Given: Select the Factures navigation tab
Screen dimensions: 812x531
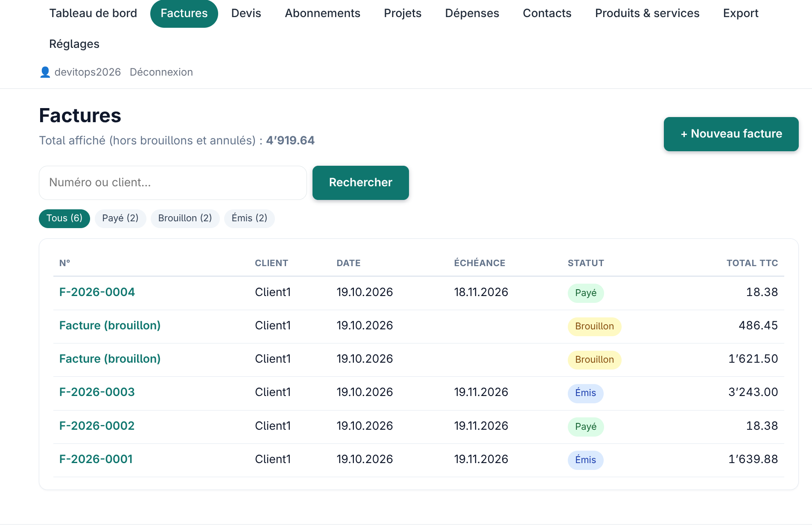Looking at the screenshot, I should click(x=184, y=13).
